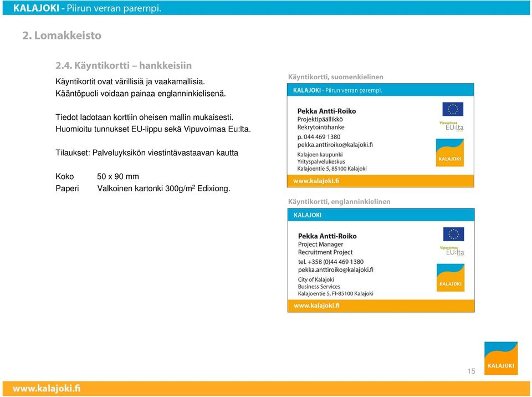Click the 'KALAJOKI' header on the English card
532x397 pixels.
coord(308,215)
